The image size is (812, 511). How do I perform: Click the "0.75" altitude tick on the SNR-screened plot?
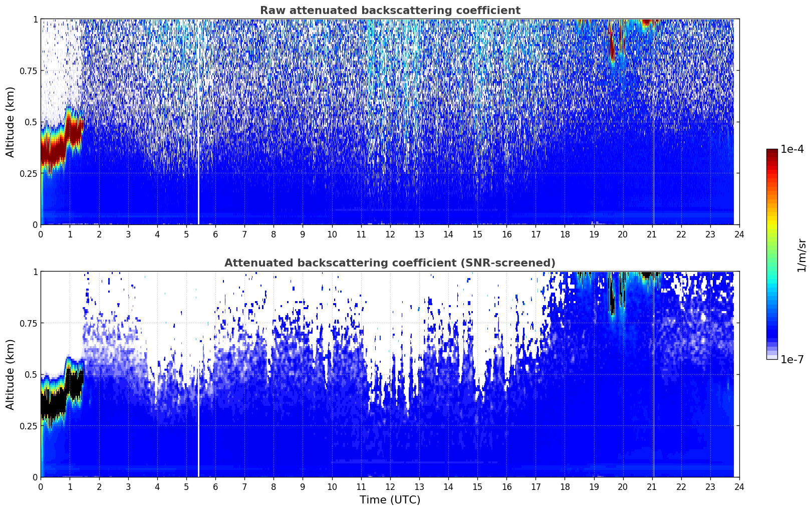point(29,323)
